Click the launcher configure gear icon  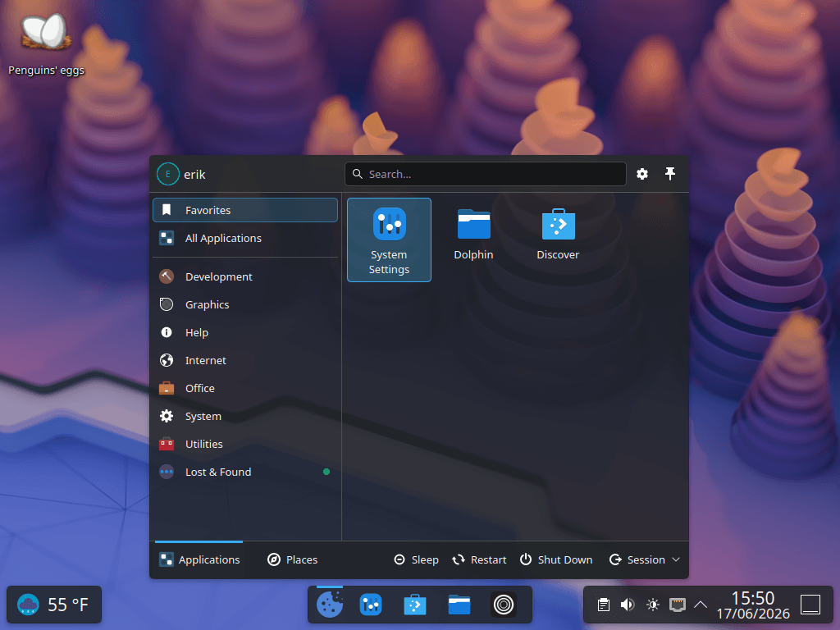click(642, 174)
